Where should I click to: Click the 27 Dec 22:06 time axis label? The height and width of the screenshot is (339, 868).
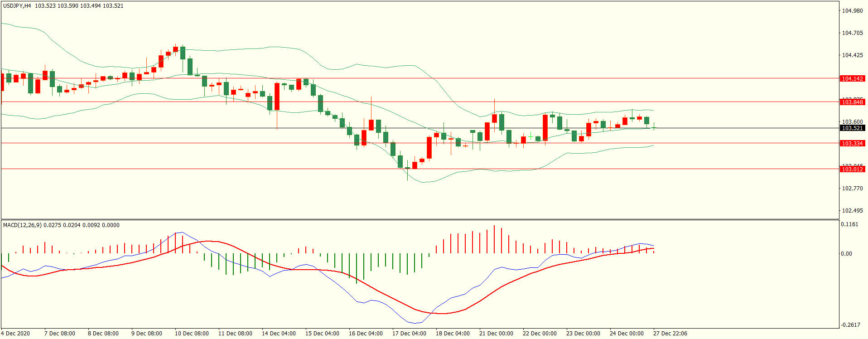point(670,334)
